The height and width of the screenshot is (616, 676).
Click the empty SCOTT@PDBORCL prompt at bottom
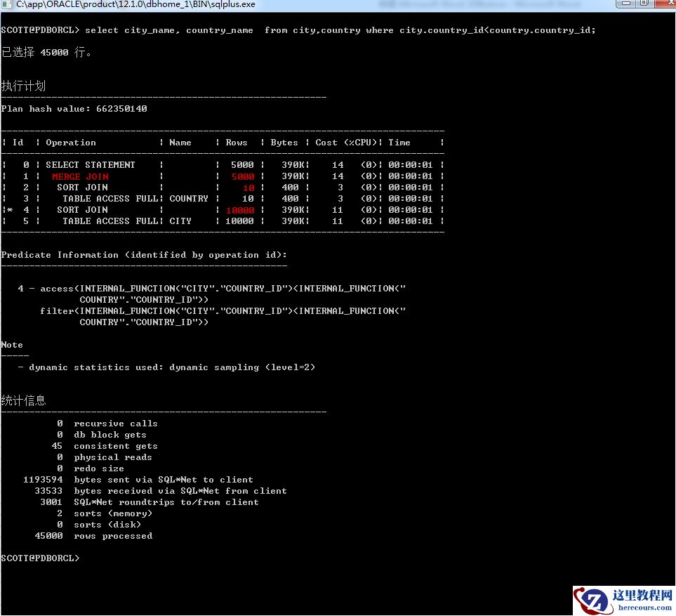[x=40, y=558]
